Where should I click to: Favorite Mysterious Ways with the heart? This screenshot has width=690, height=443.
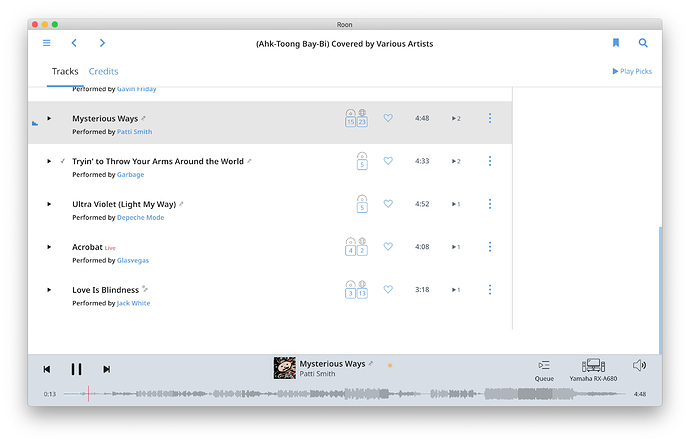coord(388,118)
